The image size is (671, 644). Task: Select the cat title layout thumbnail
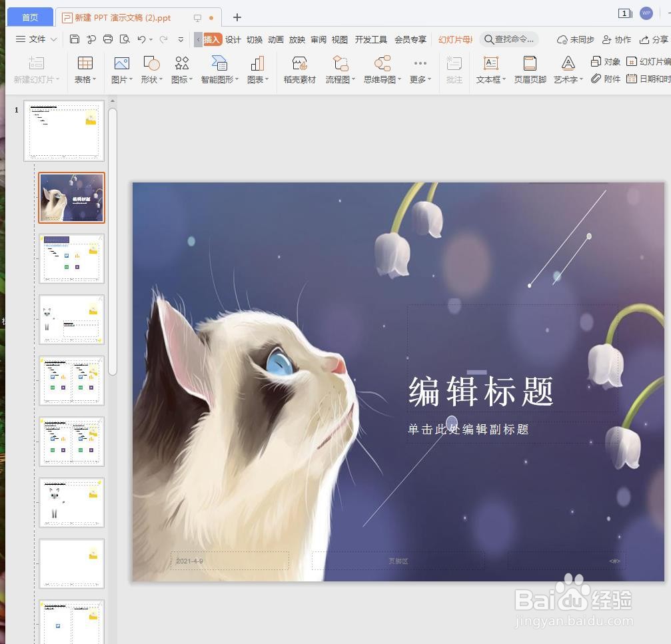coord(71,198)
